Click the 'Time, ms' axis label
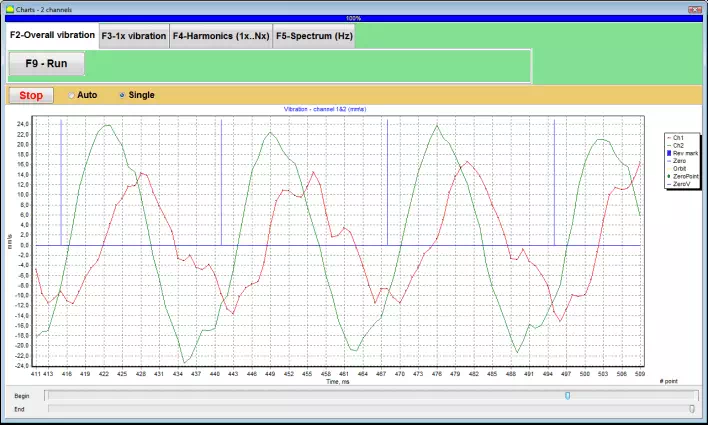 (x=338, y=382)
